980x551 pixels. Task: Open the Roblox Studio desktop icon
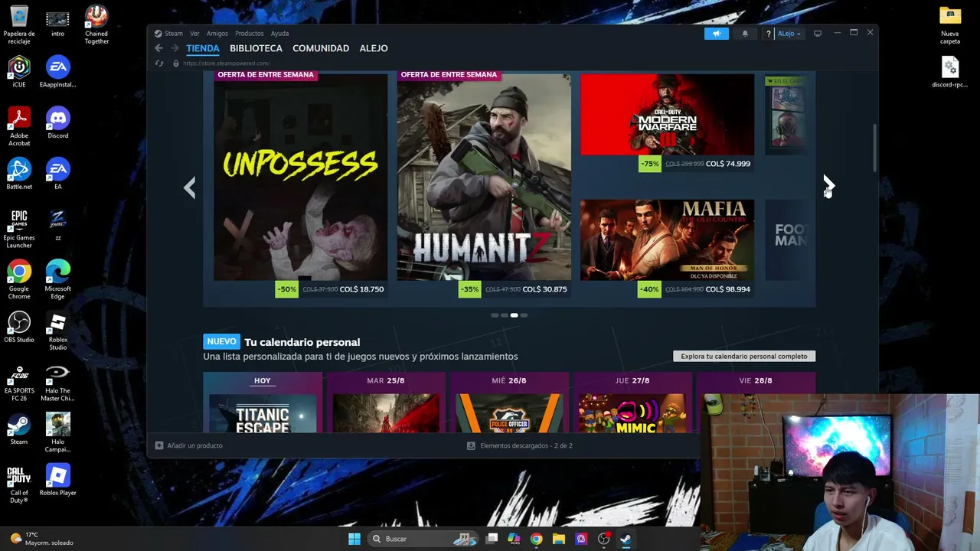pyautogui.click(x=57, y=331)
